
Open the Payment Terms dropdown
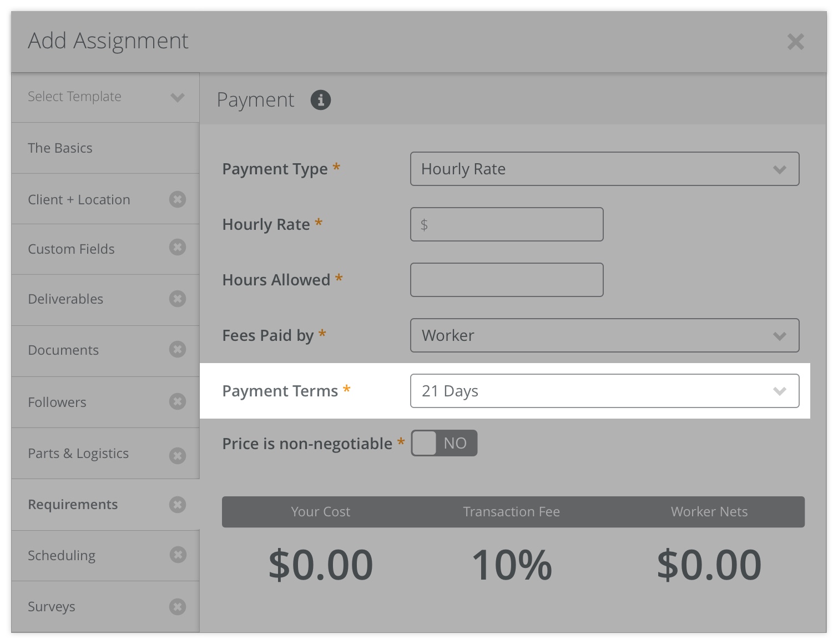pos(604,391)
